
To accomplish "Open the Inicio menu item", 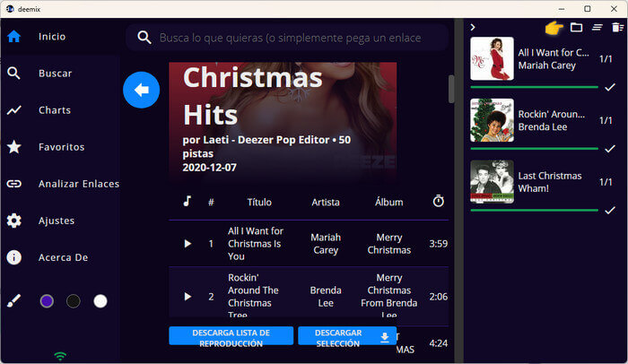I will [60, 37].
